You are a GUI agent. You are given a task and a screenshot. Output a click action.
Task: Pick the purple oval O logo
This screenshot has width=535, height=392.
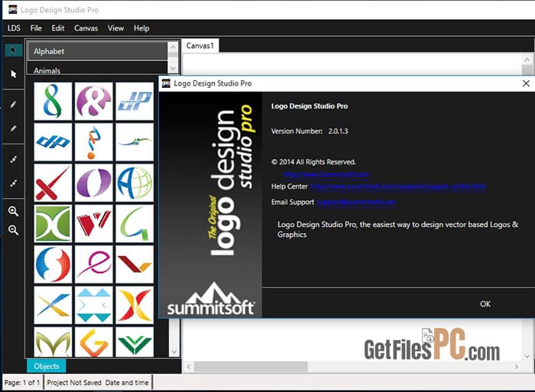94,183
